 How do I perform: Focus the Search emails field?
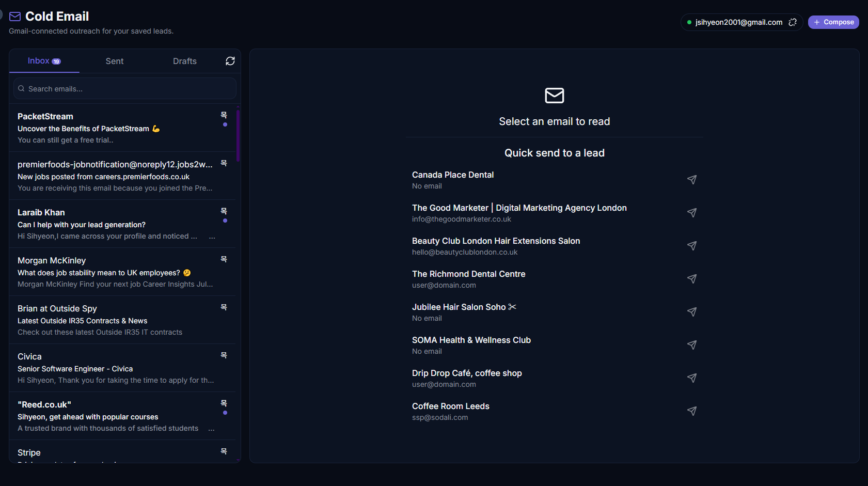[125, 89]
